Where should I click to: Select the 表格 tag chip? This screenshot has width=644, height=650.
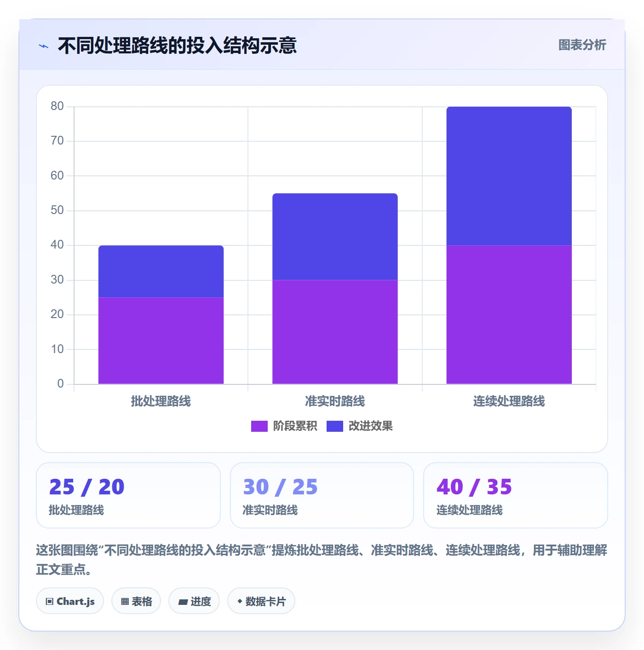136,601
